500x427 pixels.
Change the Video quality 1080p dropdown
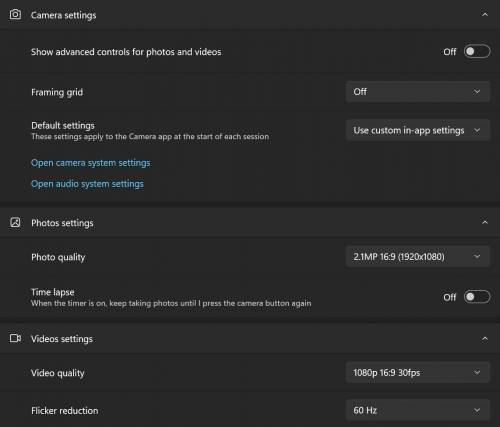pyautogui.click(x=418, y=373)
